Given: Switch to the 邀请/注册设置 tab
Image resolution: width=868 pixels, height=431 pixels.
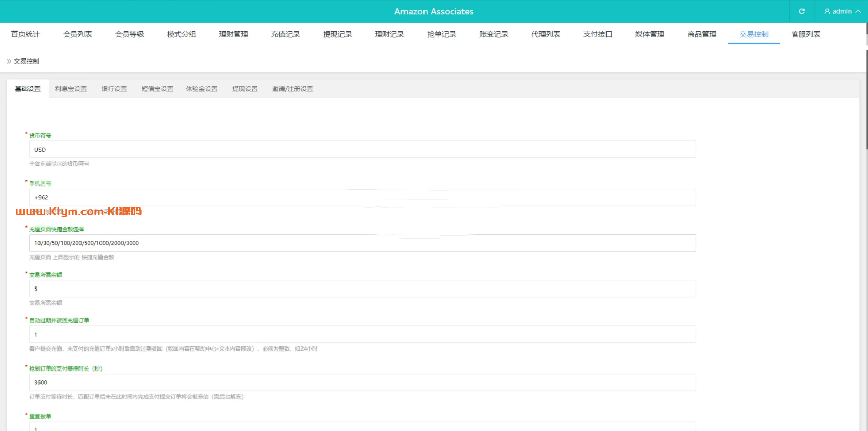Looking at the screenshot, I should (x=292, y=89).
